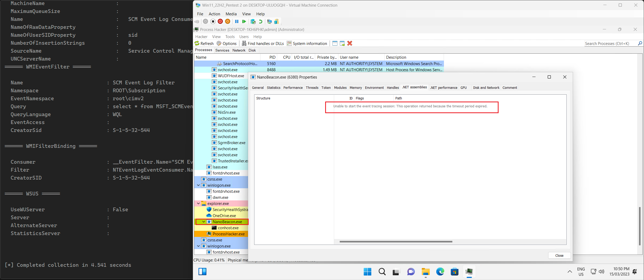This screenshot has width=644, height=280.
Task: Select the dwm.exe process row
Action: [221, 197]
